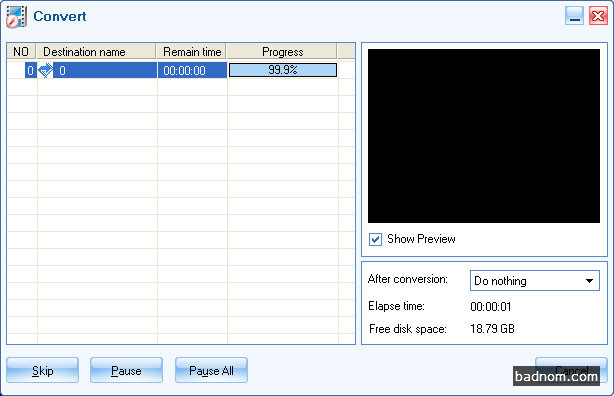Viewport: 614px width, 396px height.
Task: Minimize the Convert window
Action: click(574, 16)
